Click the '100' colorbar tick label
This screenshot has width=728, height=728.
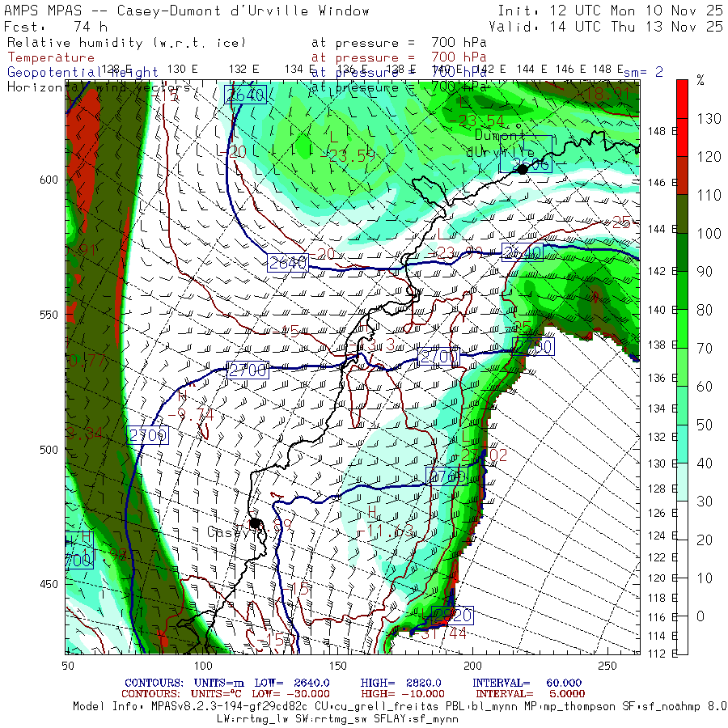(x=709, y=234)
